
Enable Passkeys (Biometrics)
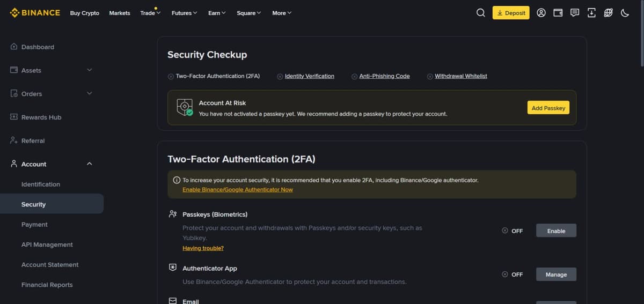click(x=556, y=231)
